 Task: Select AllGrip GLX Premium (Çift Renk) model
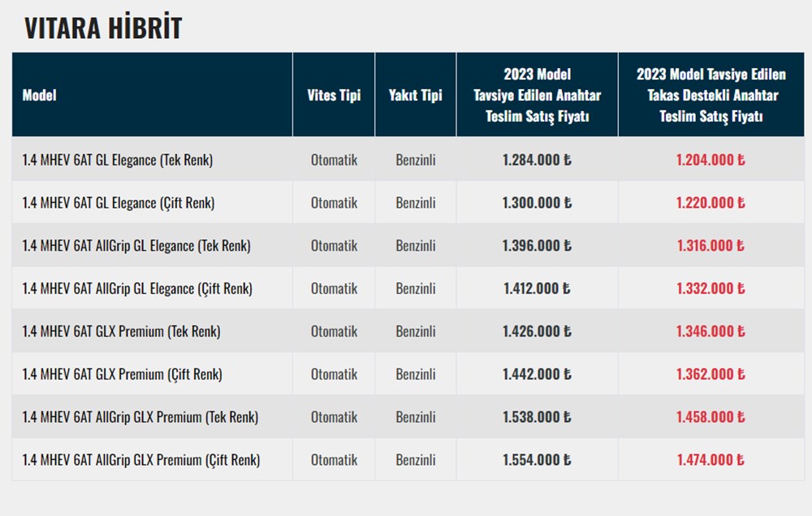pyautogui.click(x=141, y=461)
